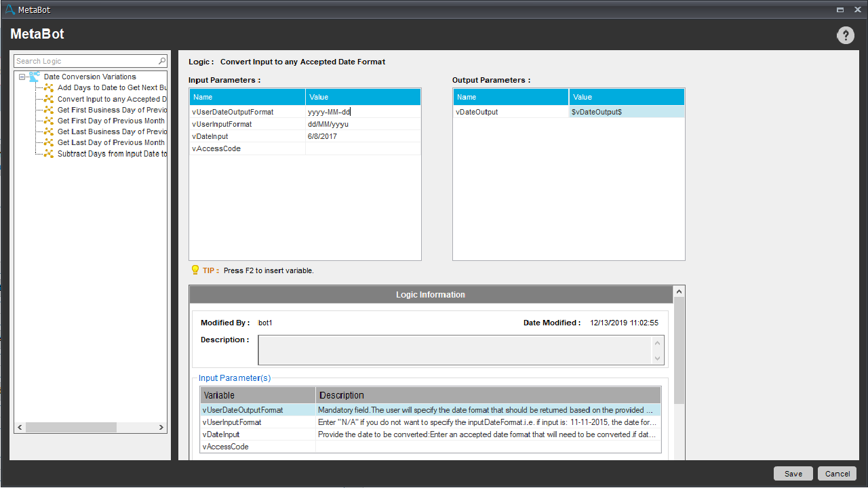The width and height of the screenshot is (868, 488).
Task: Click the MetaBot logo in title bar
Action: [x=9, y=9]
